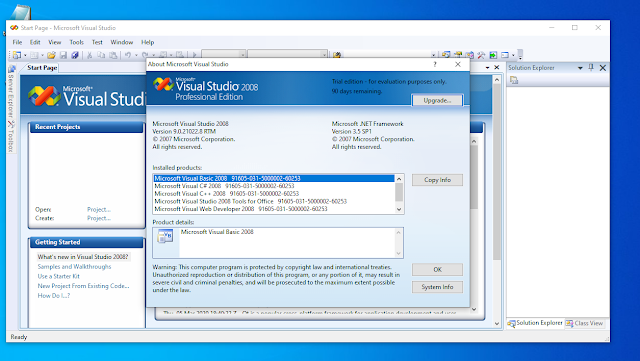This screenshot has width=640, height=361.
Task: Click the Open Project link in Recent Projects
Action: (99, 209)
